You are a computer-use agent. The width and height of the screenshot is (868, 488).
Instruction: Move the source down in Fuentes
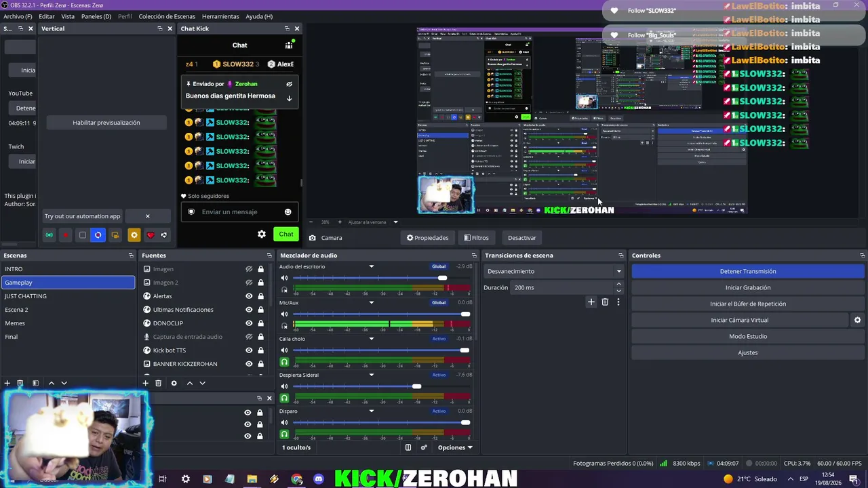(202, 383)
